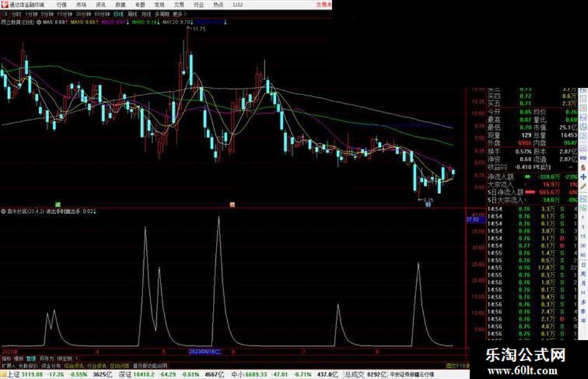Open the 行情 menu

62,5
